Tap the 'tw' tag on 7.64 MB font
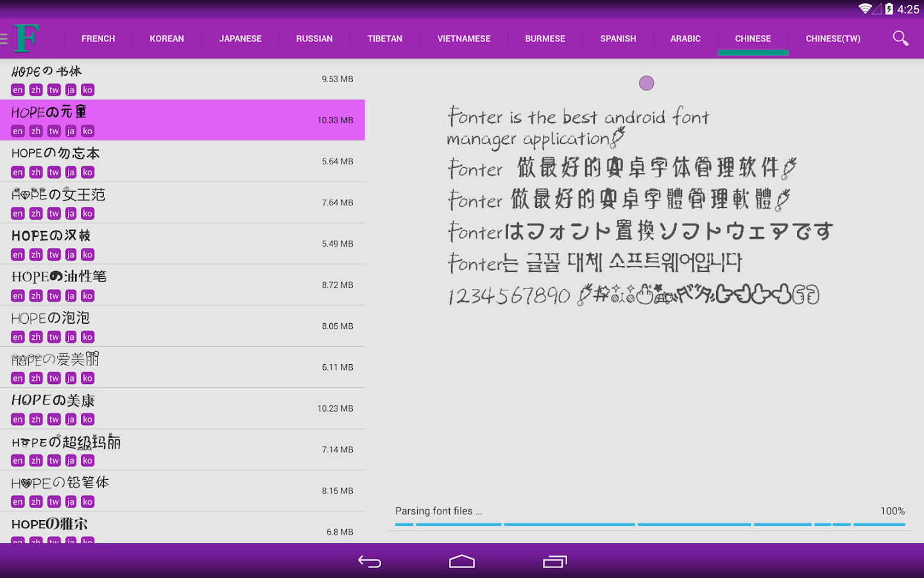Viewport: 924px width, 578px height. click(54, 213)
